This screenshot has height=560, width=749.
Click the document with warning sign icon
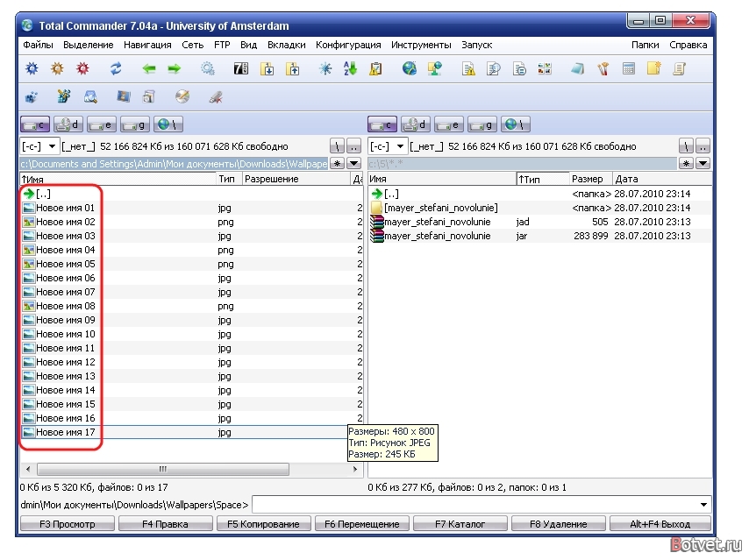point(468,68)
